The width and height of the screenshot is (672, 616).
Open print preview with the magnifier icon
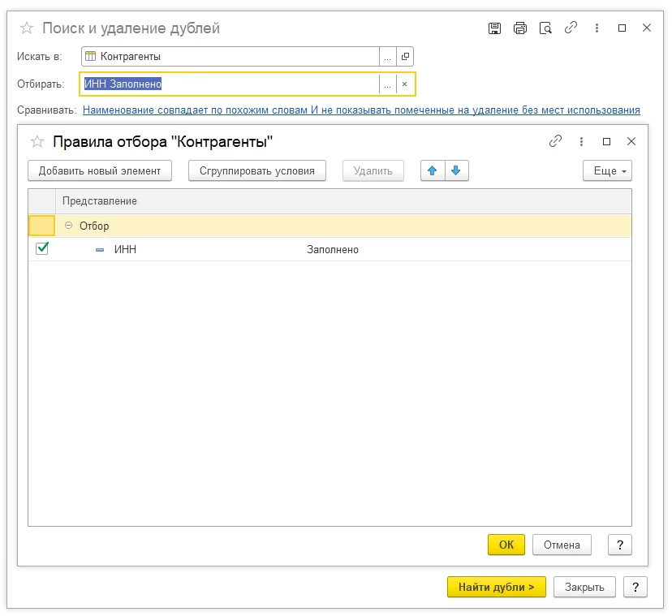click(x=545, y=28)
